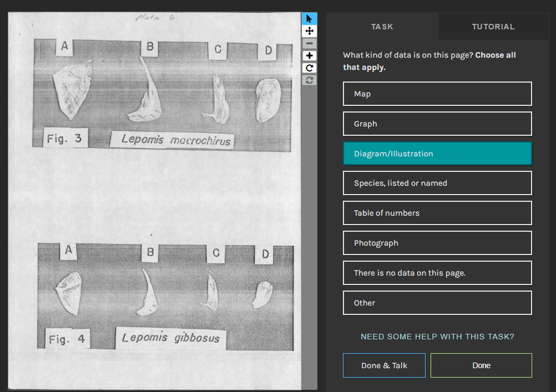Select the Other option
Screen dimensions: 556x392
coord(437,303)
